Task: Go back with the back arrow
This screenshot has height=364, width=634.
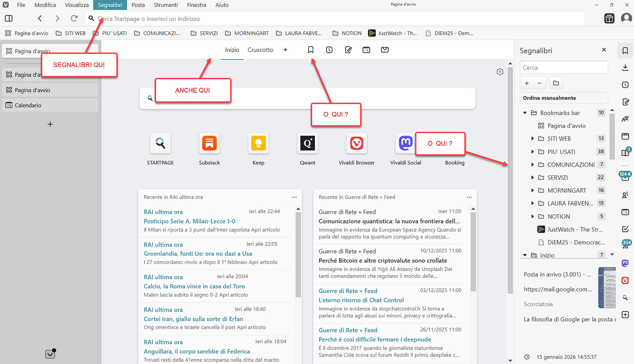Action: 40,18
